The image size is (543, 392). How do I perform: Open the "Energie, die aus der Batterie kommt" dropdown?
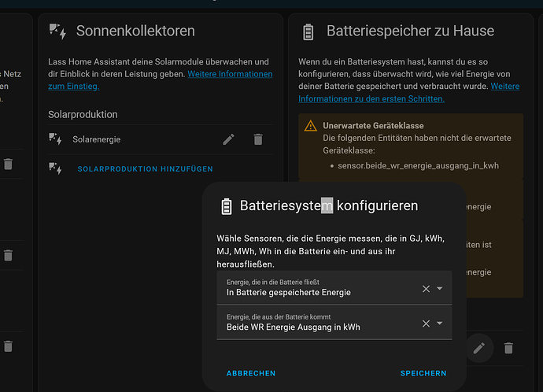pos(440,324)
